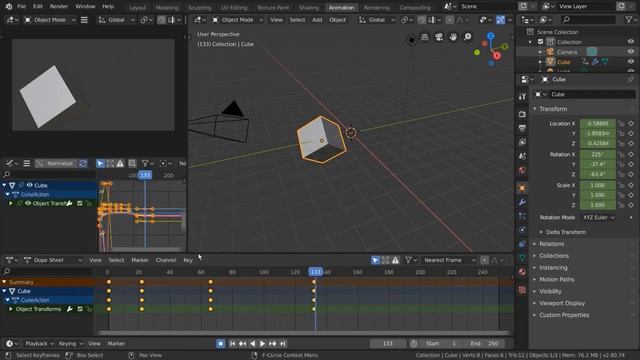Toggle Object Transforms checkbox in dope sheet
Screen dimensions: 640x360
(80, 309)
